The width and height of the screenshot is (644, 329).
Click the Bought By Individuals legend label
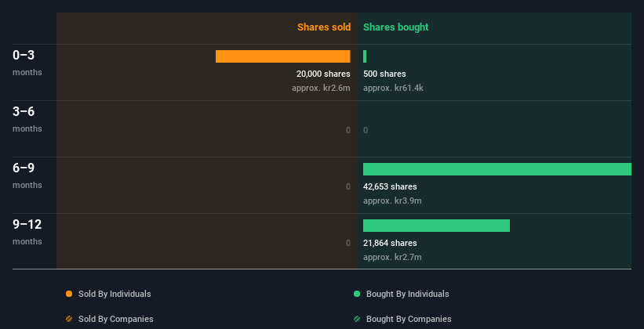point(407,294)
